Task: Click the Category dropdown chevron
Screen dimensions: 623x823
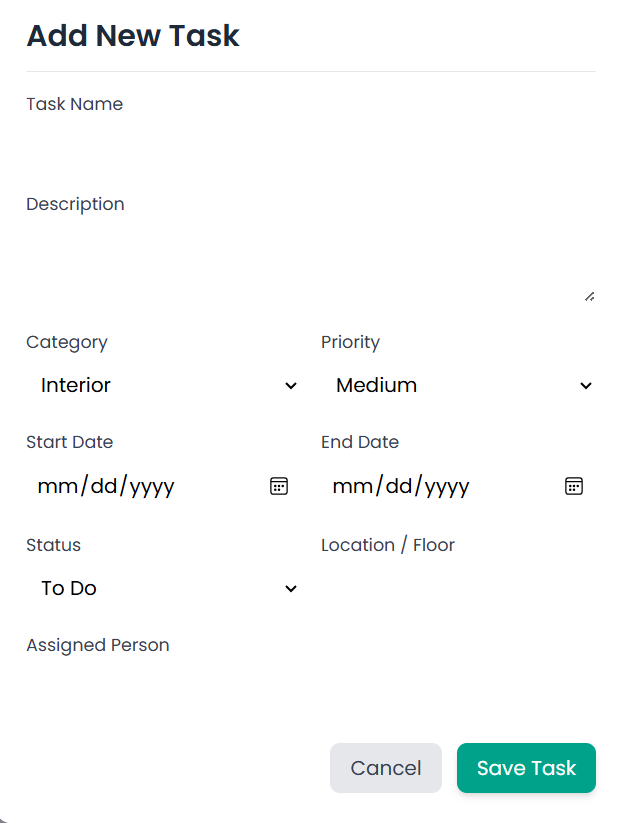Action: (x=291, y=385)
